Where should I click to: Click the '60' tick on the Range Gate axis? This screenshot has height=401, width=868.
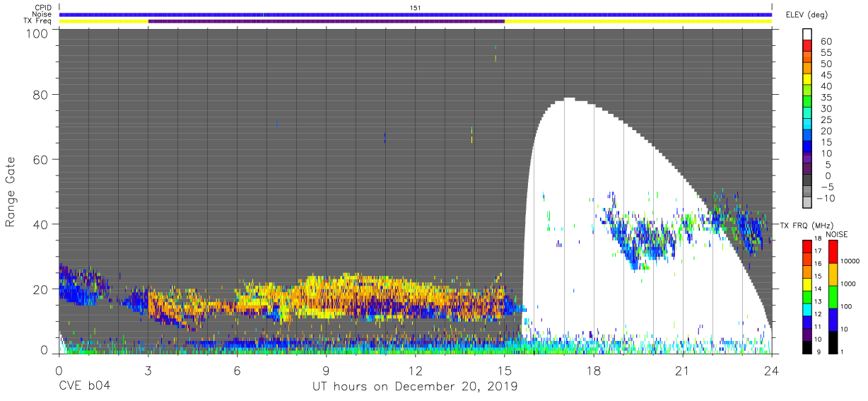click(x=42, y=159)
